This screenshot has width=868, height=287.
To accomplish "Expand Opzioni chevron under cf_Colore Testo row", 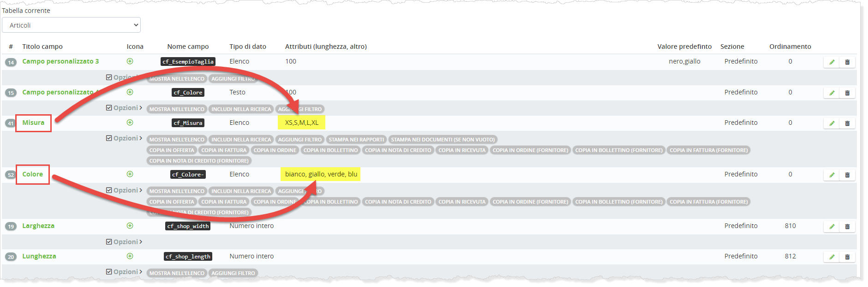I will click(x=141, y=108).
